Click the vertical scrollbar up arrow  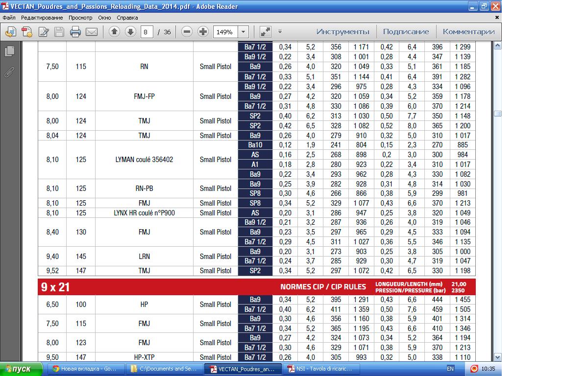[497, 46]
